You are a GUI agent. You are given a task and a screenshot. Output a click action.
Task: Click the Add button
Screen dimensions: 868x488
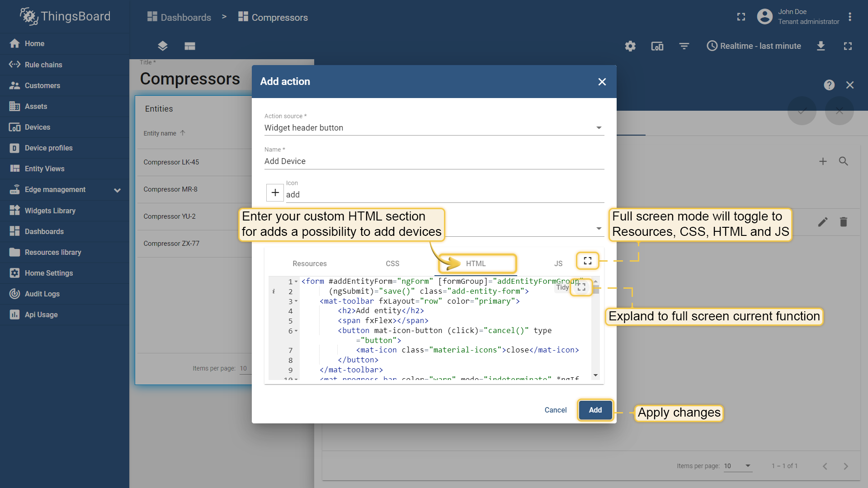pyautogui.click(x=595, y=410)
